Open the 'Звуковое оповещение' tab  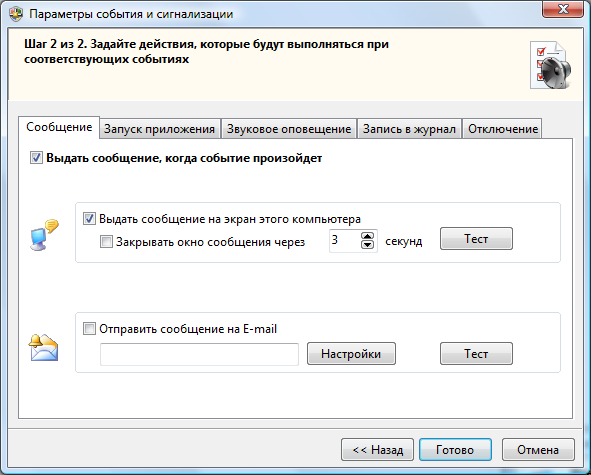289,129
